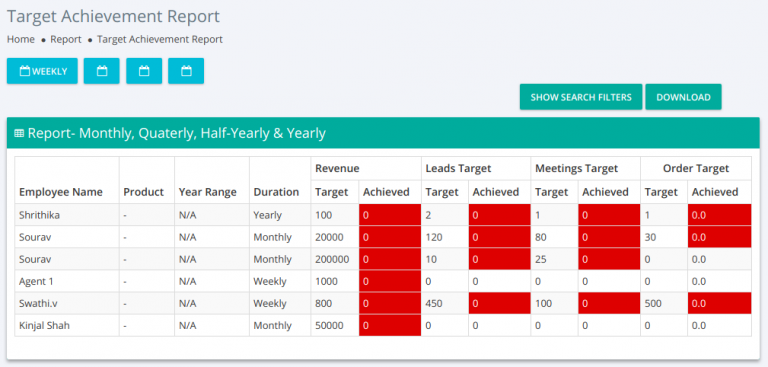
Task: Click the middle unlabeled calendar icon button
Action: point(144,71)
